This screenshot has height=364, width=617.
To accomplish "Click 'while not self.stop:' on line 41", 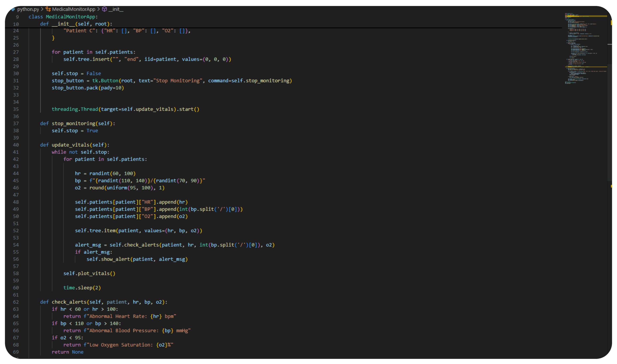I will tap(81, 152).
